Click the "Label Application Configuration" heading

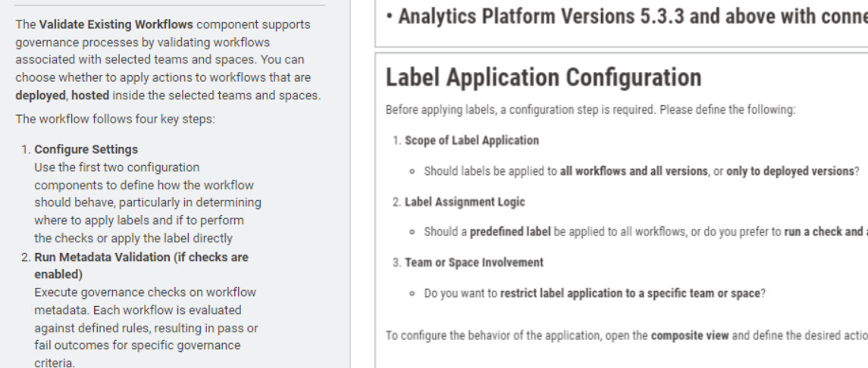point(543,78)
